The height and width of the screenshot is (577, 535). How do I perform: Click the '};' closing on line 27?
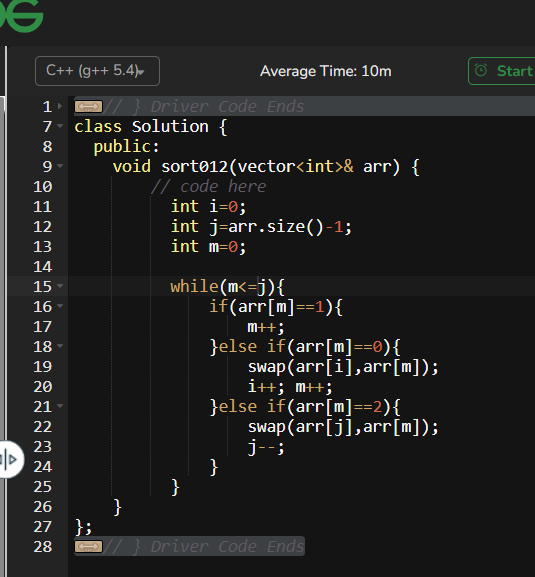click(x=83, y=527)
